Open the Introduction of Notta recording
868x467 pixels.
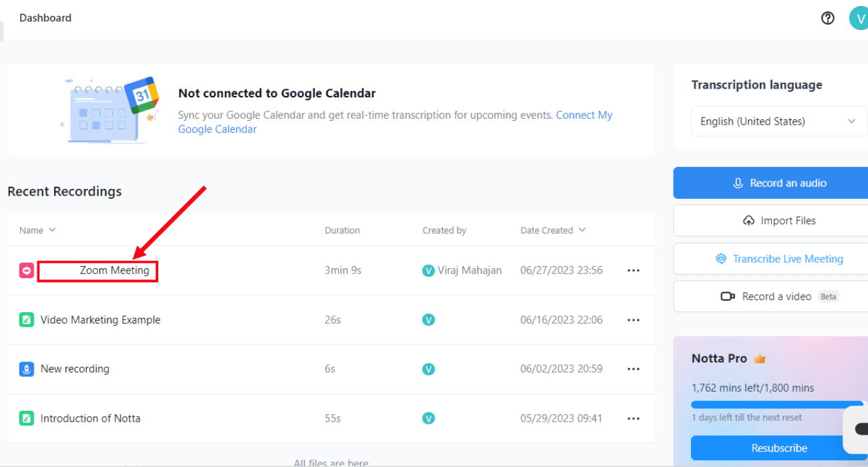(x=90, y=418)
